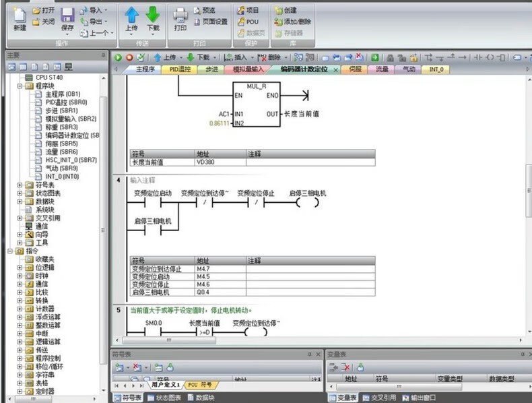Switch to the 伺服 program tab
This screenshot has width=532, height=403.
(x=355, y=69)
